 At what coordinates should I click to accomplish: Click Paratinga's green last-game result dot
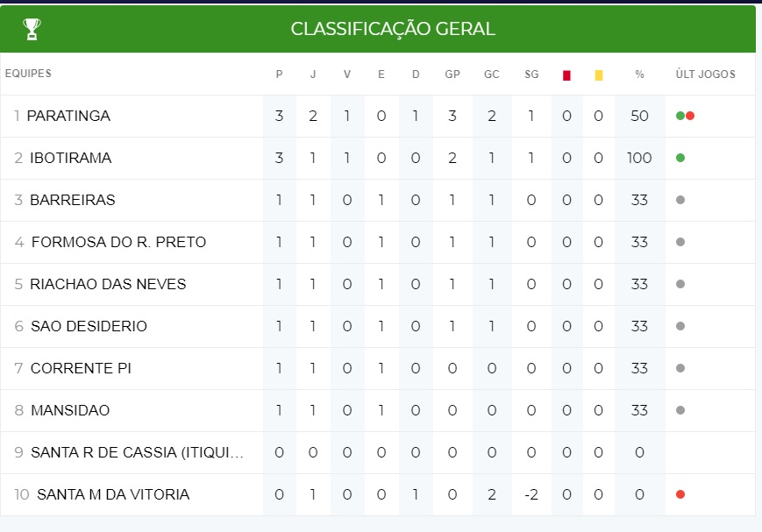click(680, 116)
